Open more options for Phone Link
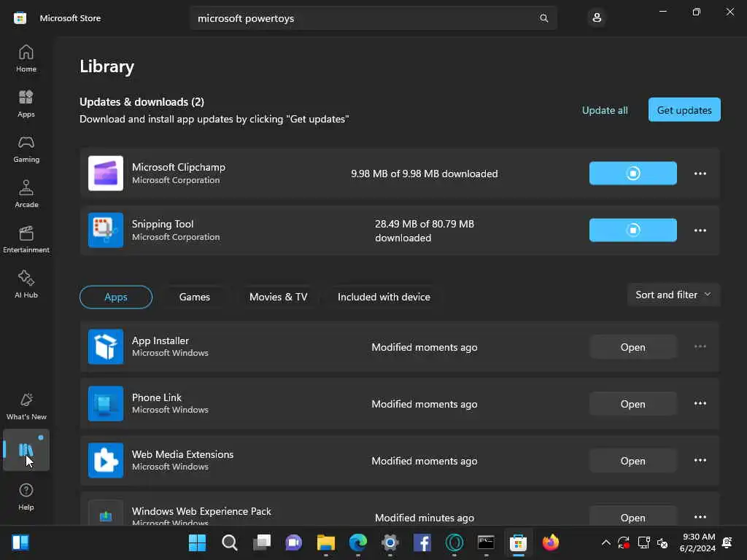Screen dimensions: 747x560 pyautogui.click(x=700, y=404)
